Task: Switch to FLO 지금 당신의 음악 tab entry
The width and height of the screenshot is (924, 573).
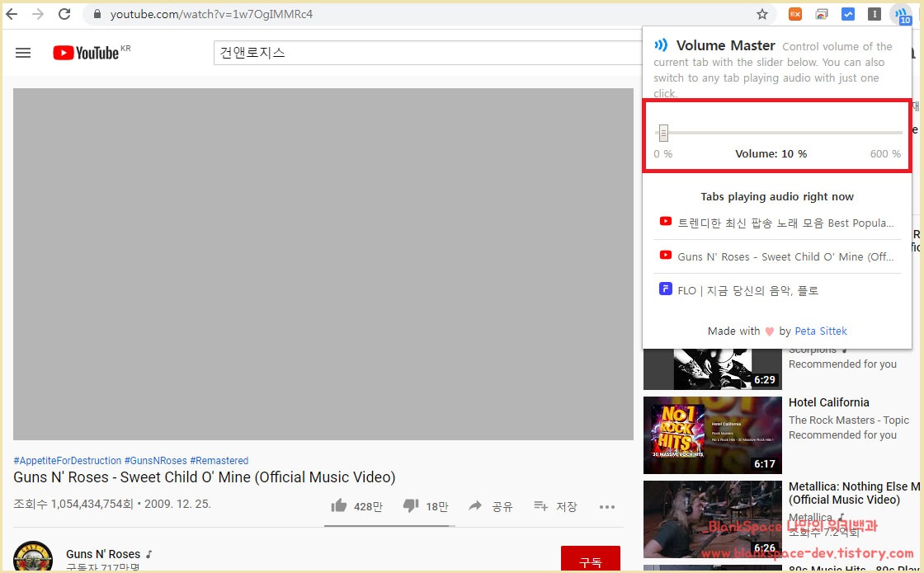Action: click(777, 289)
